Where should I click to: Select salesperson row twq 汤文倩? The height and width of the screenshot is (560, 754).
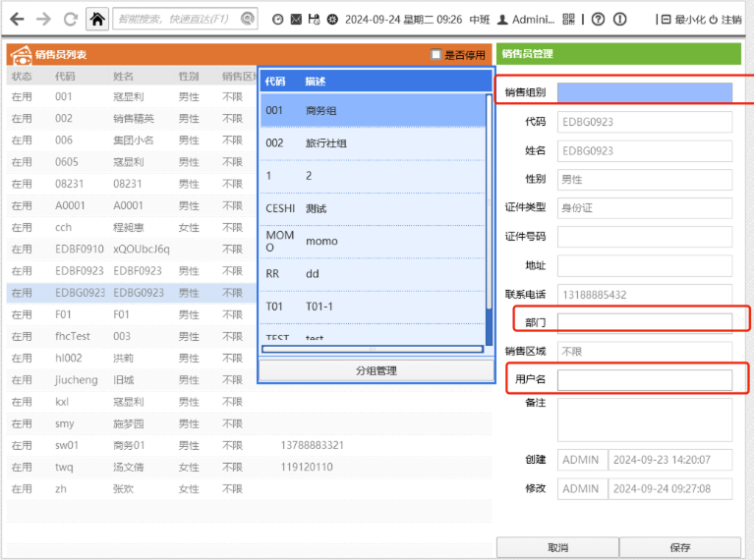pyautogui.click(x=249, y=468)
